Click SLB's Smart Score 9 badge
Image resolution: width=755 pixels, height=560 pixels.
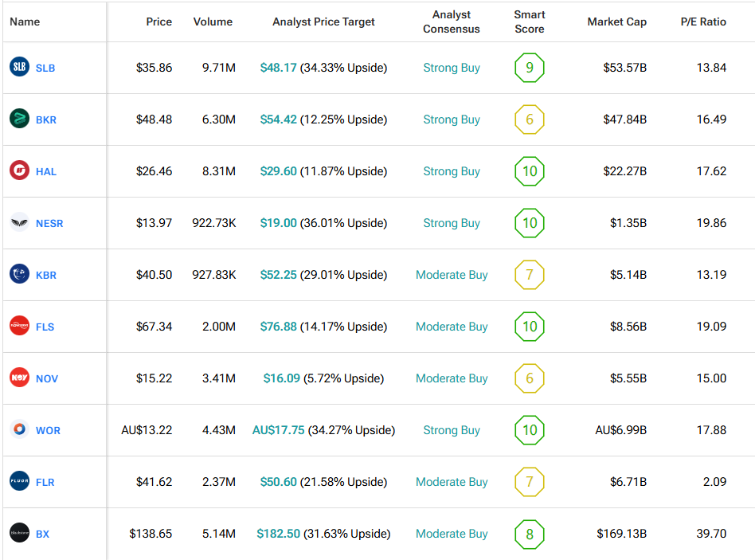click(x=529, y=68)
